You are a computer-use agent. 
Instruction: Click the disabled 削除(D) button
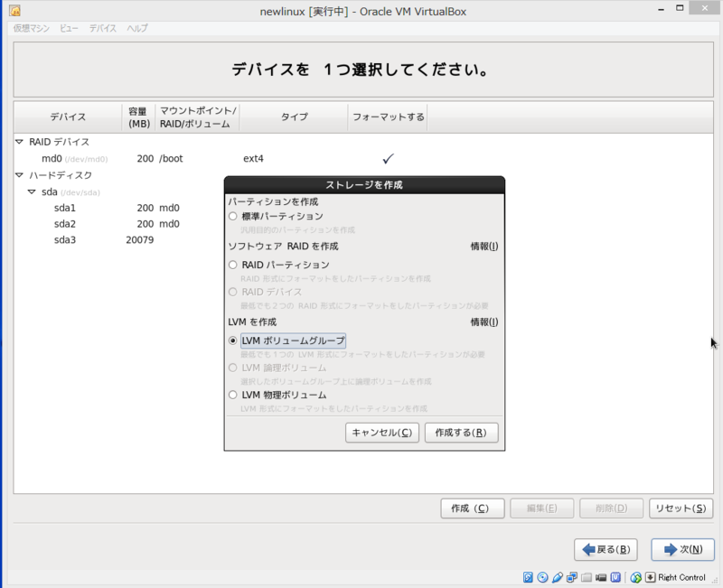[612, 509]
